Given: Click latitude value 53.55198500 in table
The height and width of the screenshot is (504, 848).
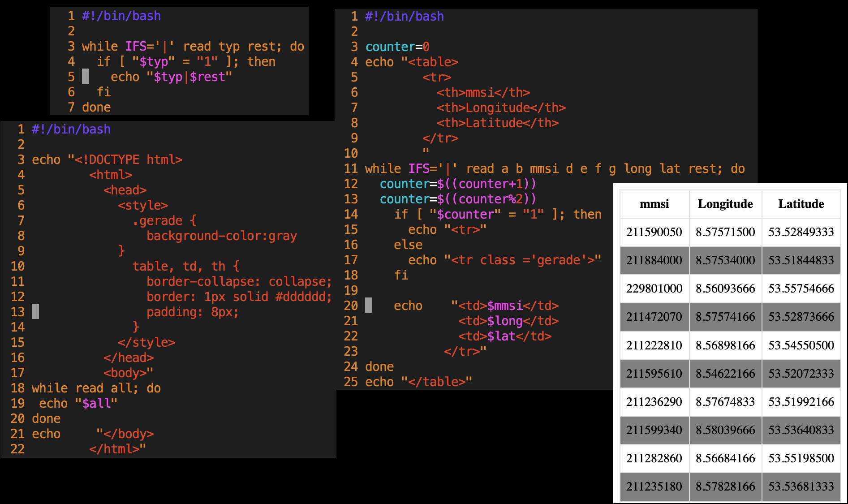Looking at the screenshot, I should coord(801,458).
